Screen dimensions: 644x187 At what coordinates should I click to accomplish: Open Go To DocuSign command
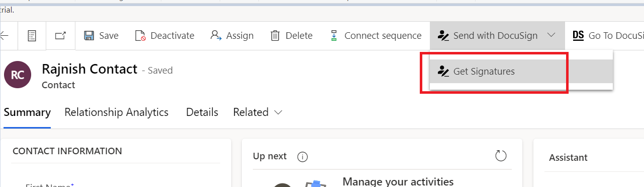coord(608,36)
